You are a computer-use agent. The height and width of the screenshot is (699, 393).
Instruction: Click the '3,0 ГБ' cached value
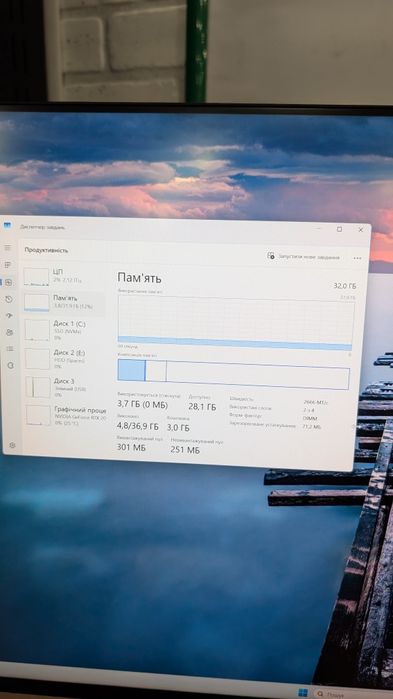click(178, 428)
